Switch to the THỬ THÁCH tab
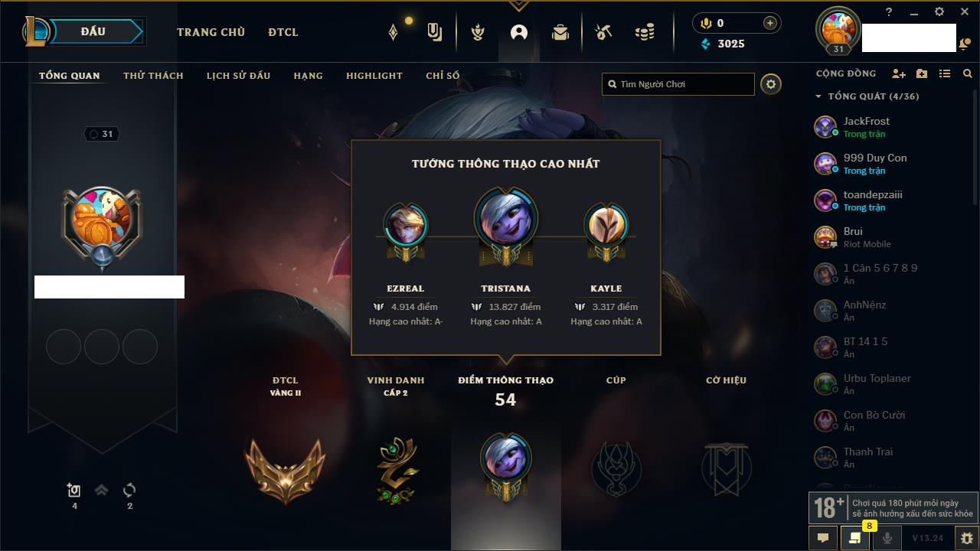The height and width of the screenshot is (551, 980). tap(153, 76)
